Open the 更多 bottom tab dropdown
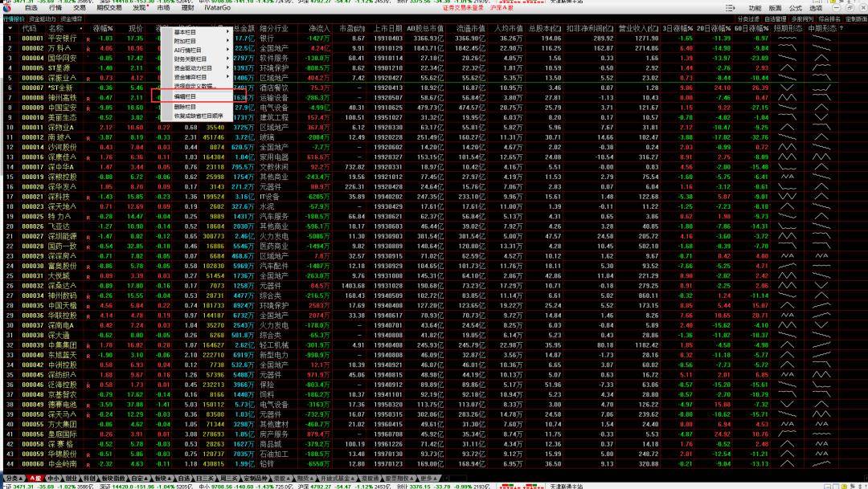 click(x=428, y=478)
